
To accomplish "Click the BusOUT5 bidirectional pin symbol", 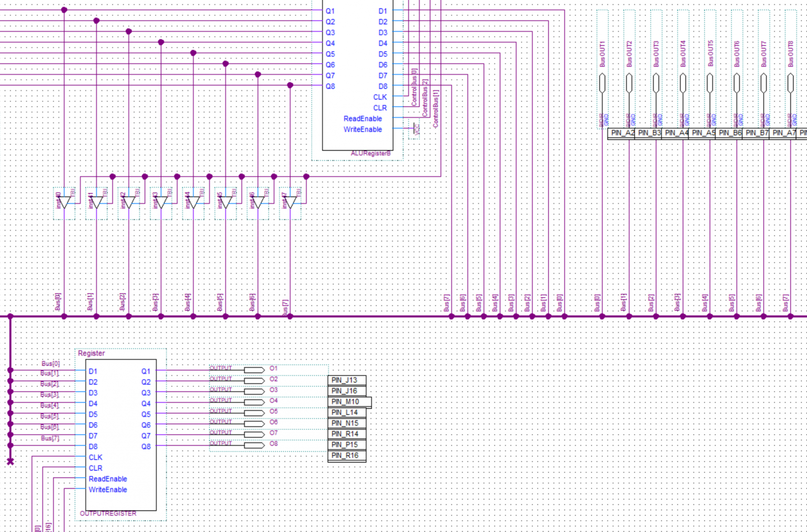I will tap(709, 83).
